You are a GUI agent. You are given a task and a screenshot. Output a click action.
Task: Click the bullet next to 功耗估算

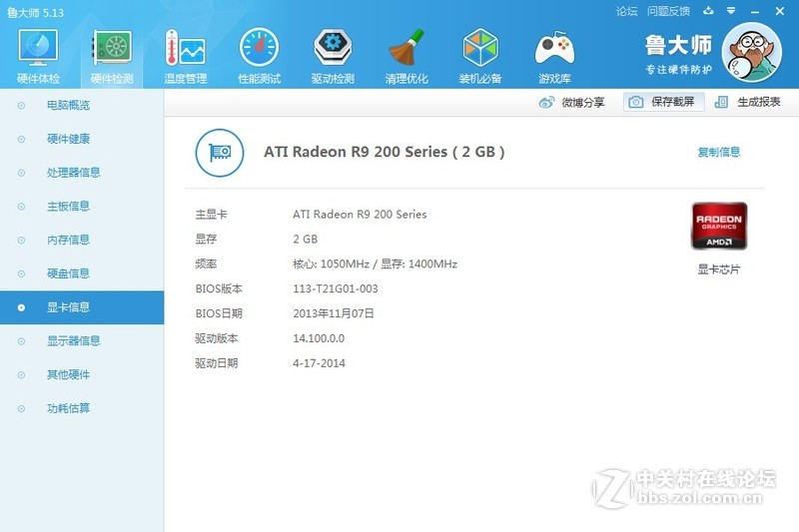coord(21,408)
